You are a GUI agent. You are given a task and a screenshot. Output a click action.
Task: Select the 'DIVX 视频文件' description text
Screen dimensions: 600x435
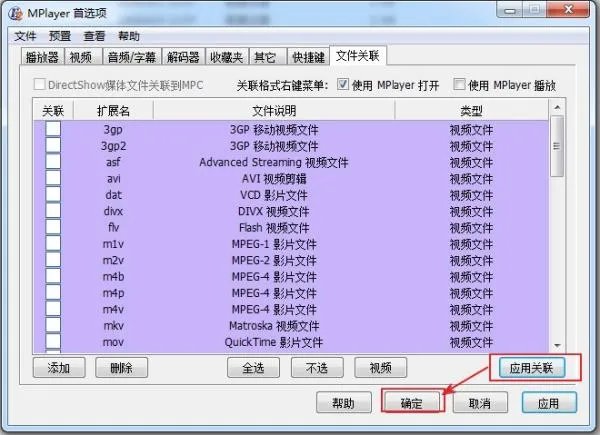click(x=274, y=212)
